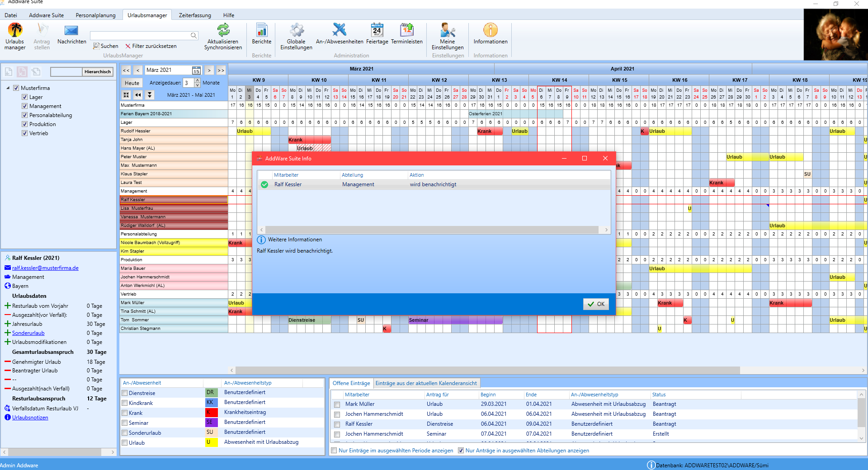Click the new document icon in left panel
The height and width of the screenshot is (470, 868).
point(9,71)
